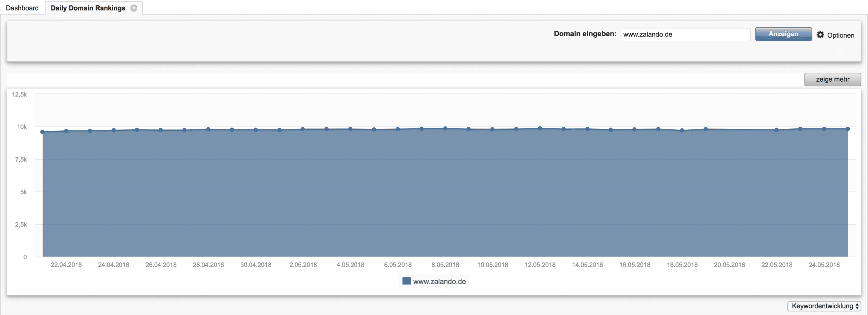The height and width of the screenshot is (315, 868).
Task: Click the x-axis label 30.04.2018
Action: click(256, 265)
